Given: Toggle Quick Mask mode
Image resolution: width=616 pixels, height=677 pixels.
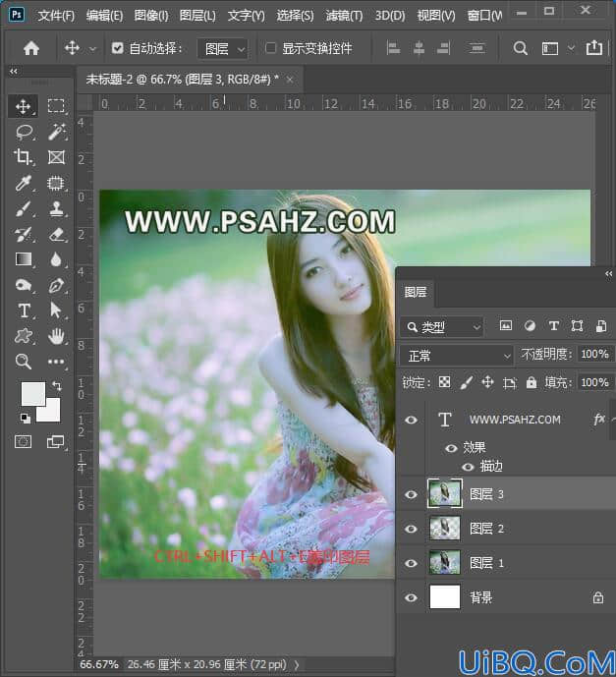Looking at the screenshot, I should point(23,442).
